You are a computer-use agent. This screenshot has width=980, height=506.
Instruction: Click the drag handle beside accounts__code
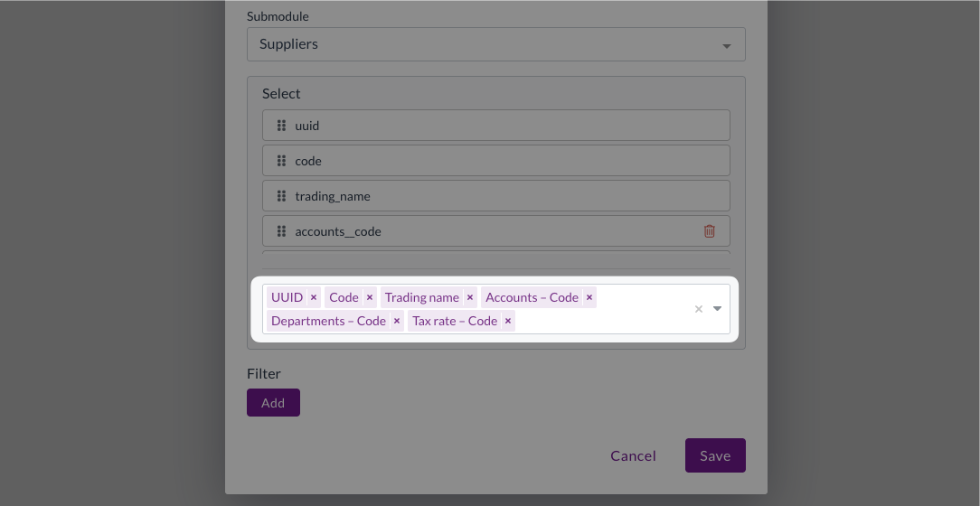tap(281, 231)
